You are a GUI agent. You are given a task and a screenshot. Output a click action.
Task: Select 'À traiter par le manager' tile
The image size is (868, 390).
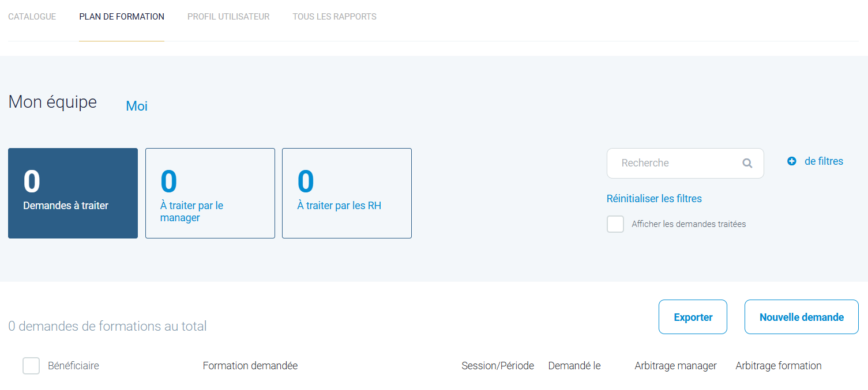pyautogui.click(x=210, y=193)
